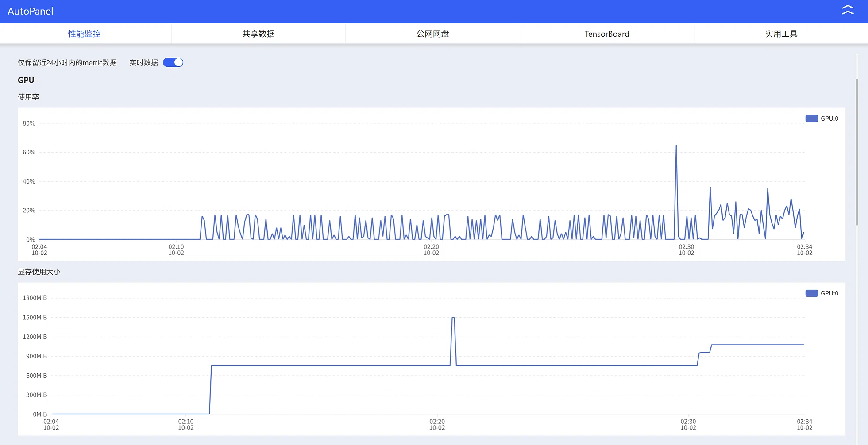868x445 pixels.
Task: Click the GPU section heading
Action: tap(26, 80)
